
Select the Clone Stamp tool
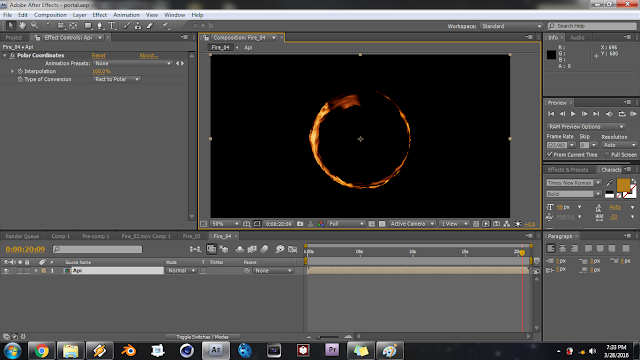pyautogui.click(x=138, y=26)
